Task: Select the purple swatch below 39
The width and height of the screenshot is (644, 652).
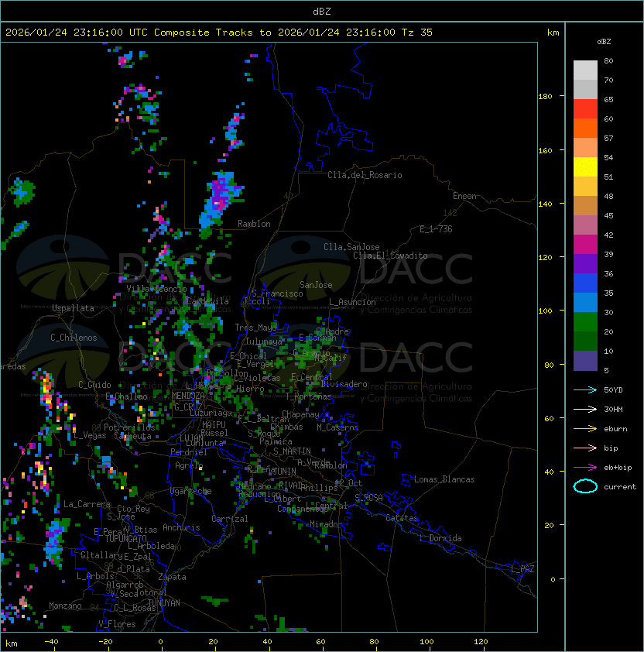Action: 585,263
